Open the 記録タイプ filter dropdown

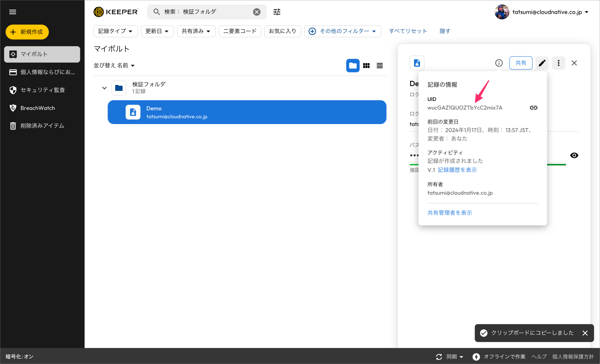click(x=115, y=31)
